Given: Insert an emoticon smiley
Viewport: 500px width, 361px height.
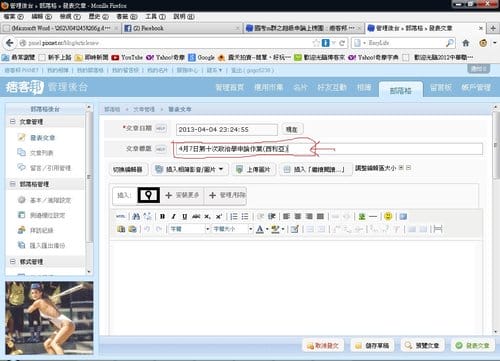Looking at the screenshot, I should [x=388, y=216].
